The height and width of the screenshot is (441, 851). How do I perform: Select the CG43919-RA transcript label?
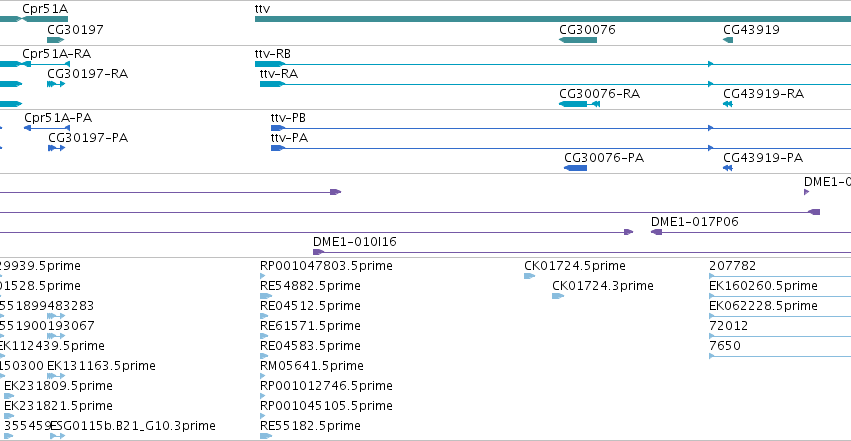763,94
